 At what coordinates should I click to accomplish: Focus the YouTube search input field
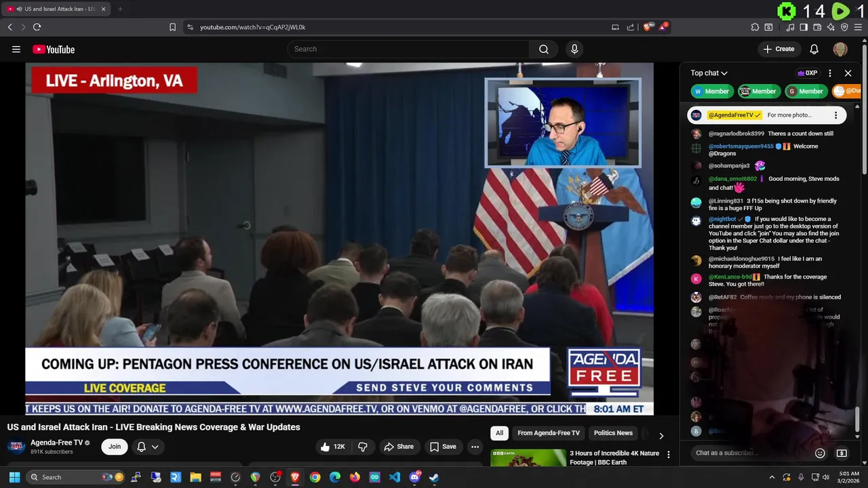click(x=409, y=49)
